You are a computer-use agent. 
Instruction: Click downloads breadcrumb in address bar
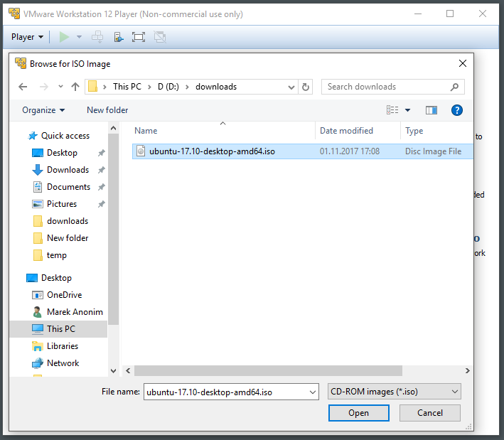(216, 87)
